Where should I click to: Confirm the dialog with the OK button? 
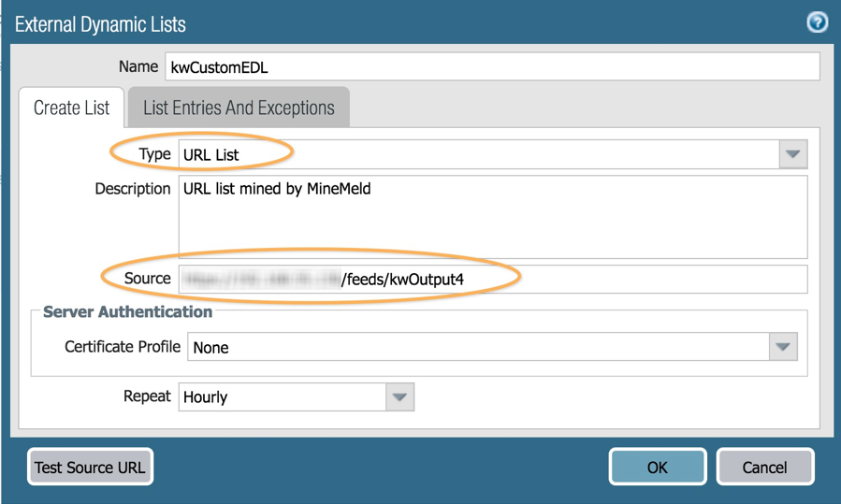point(657,467)
